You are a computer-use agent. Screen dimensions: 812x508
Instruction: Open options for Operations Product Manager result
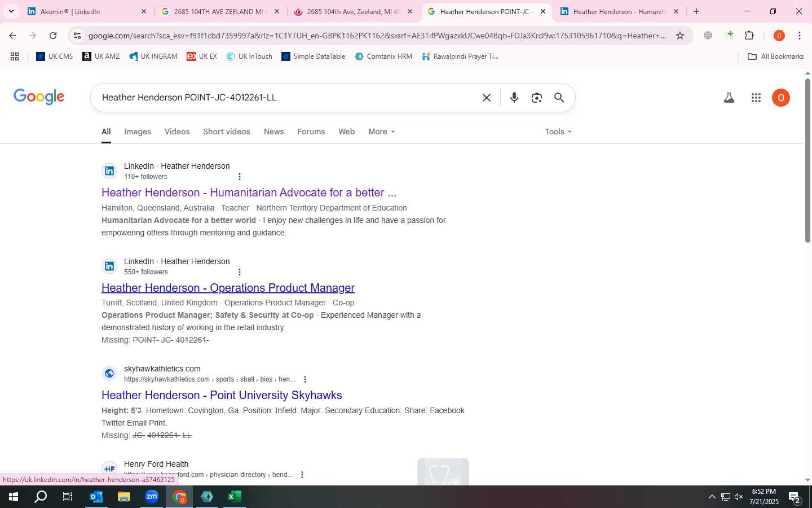[x=240, y=272]
